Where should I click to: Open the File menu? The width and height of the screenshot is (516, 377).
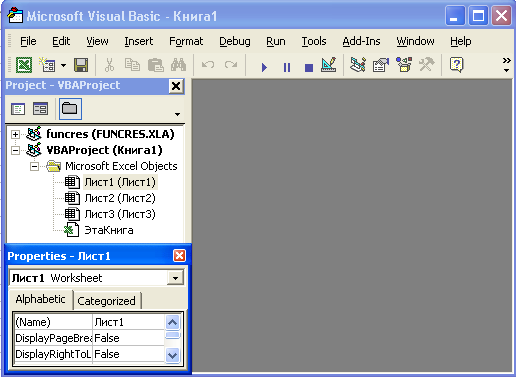click(x=28, y=41)
